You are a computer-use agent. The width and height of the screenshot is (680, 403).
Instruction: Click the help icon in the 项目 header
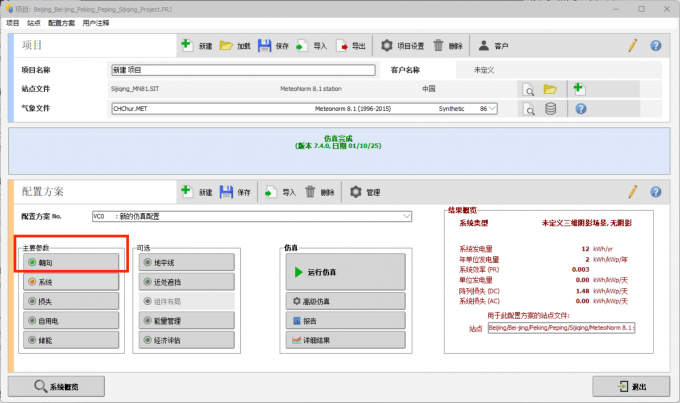(x=656, y=46)
